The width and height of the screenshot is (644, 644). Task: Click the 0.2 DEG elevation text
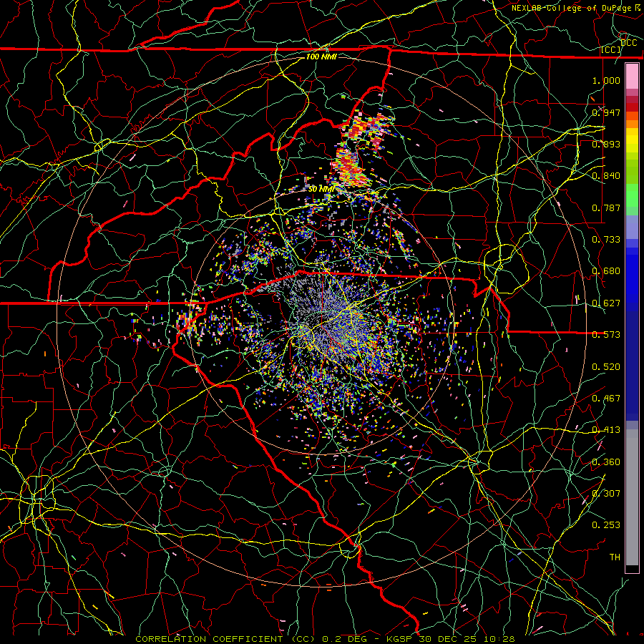(x=344, y=639)
